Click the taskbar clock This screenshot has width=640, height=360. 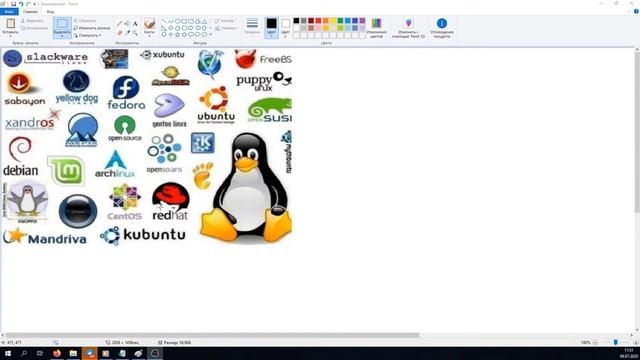(629, 353)
